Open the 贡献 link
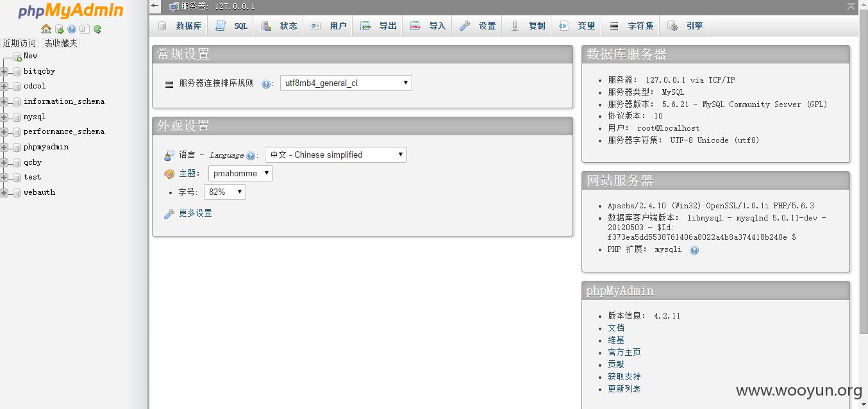Screen dimensions: 868x409 tap(616, 364)
